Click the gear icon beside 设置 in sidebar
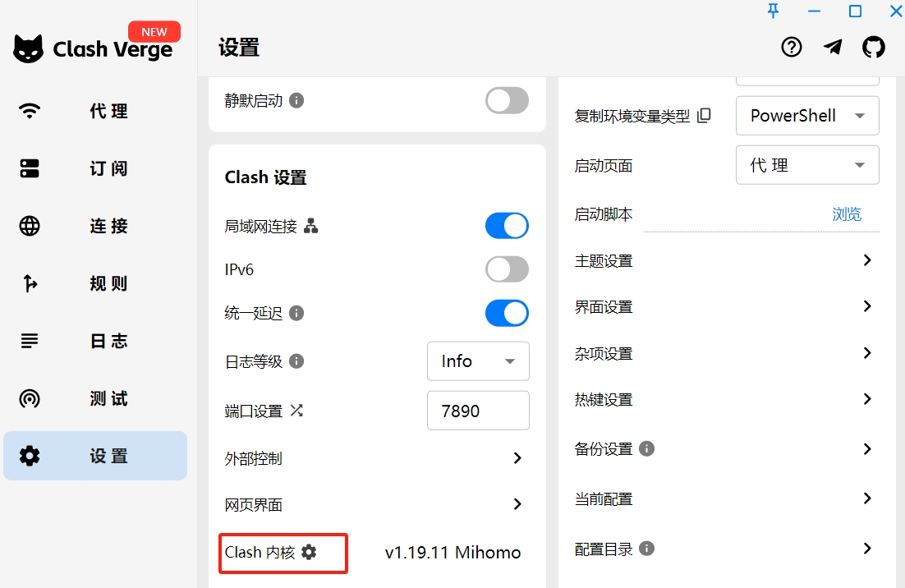Screen dimensions: 905x588 [30, 456]
